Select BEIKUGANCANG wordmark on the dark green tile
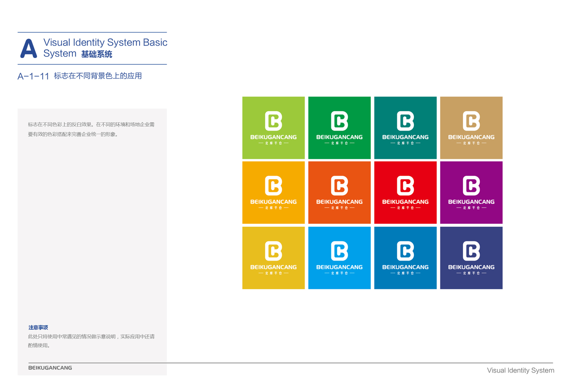 339,137
